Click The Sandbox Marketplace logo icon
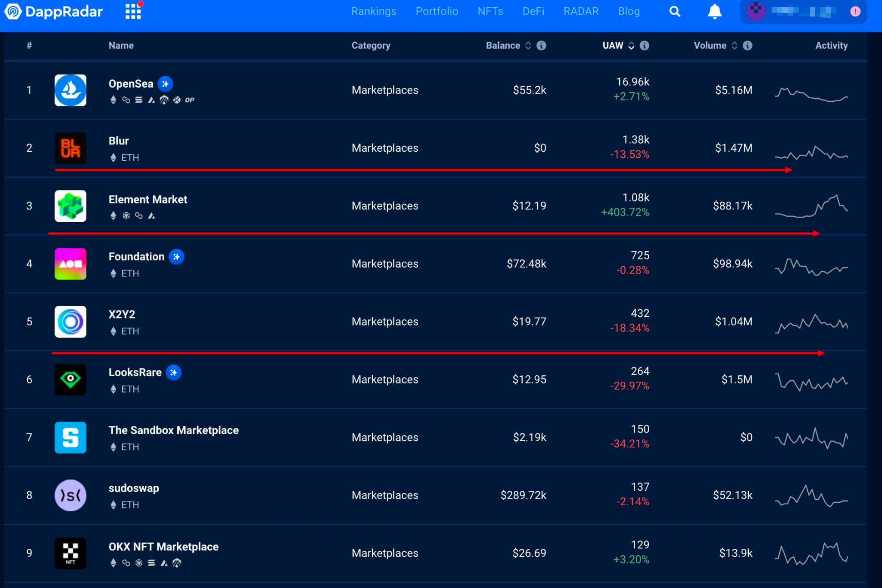 [x=70, y=437]
